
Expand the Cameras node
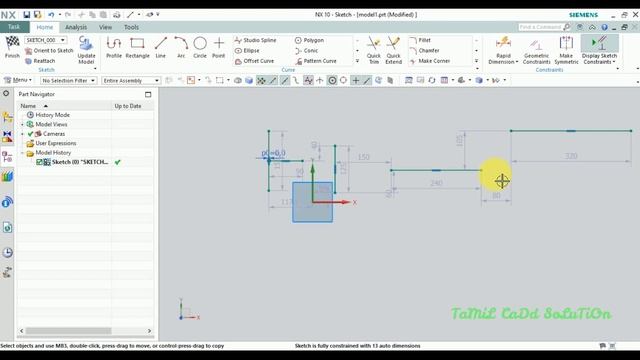[x=22, y=134]
